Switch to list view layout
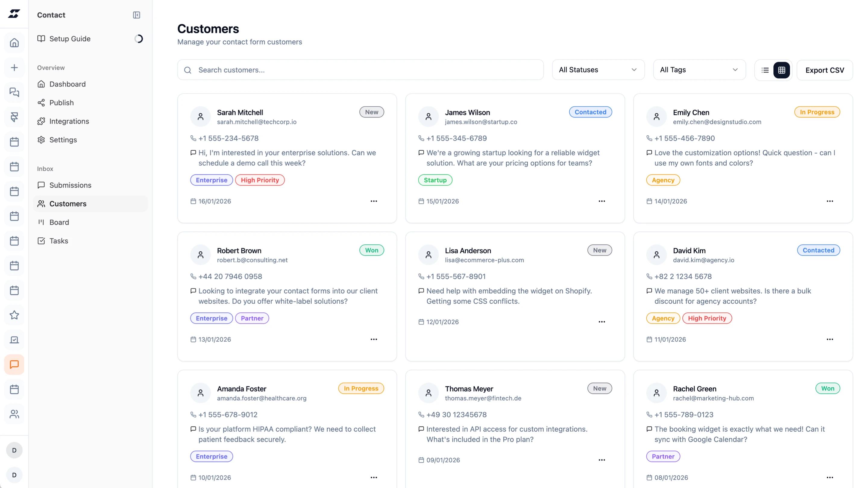This screenshot has width=868, height=488. point(765,70)
